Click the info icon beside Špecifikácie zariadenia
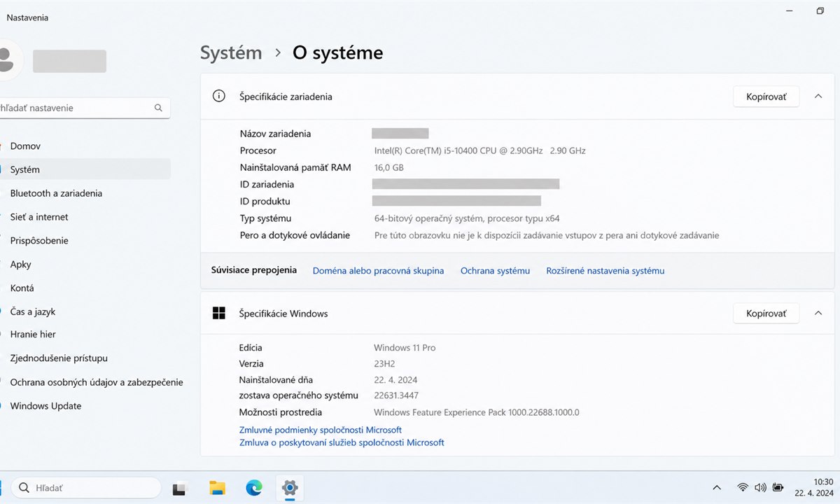This screenshot has height=504, width=840. (219, 96)
